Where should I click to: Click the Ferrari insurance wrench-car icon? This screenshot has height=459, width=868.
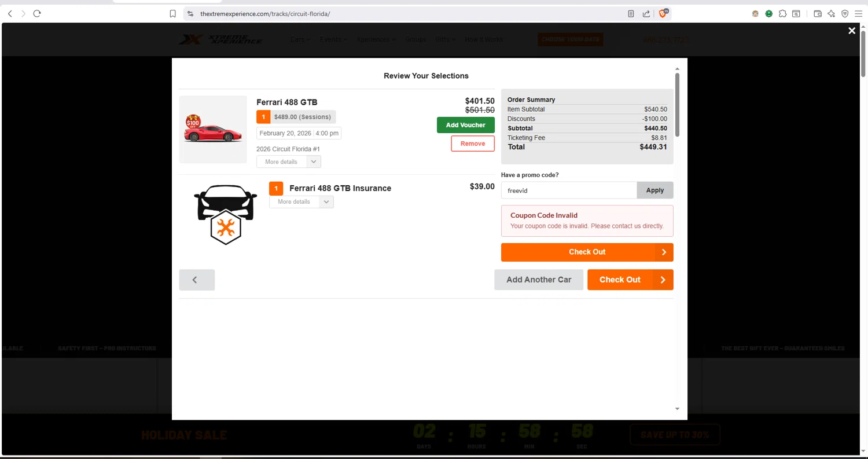pos(225,215)
